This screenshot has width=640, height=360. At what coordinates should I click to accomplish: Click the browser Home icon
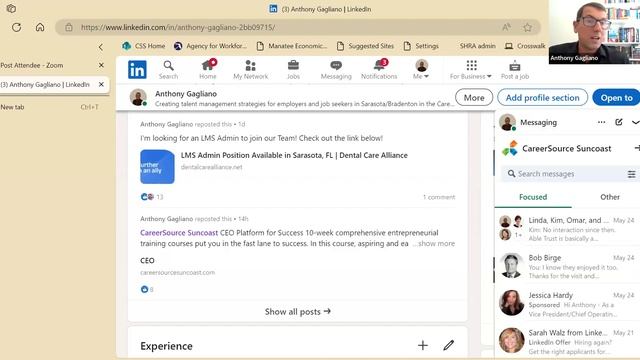[40, 27]
